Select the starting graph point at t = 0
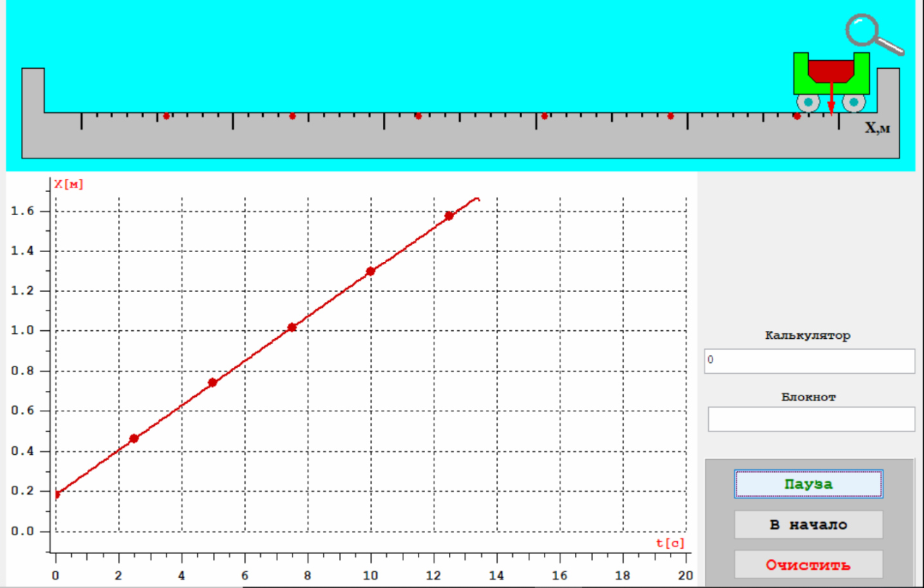 pos(56,495)
